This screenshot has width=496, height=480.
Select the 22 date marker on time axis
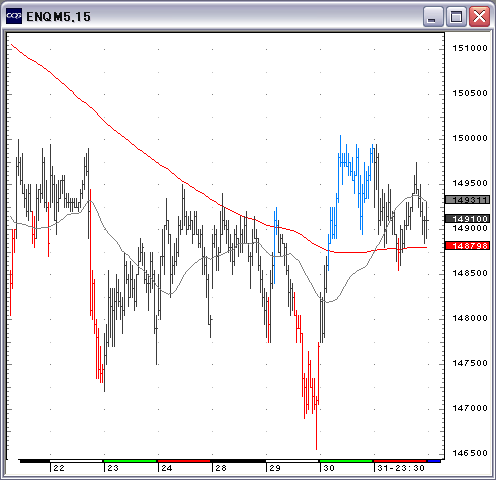[x=59, y=468]
